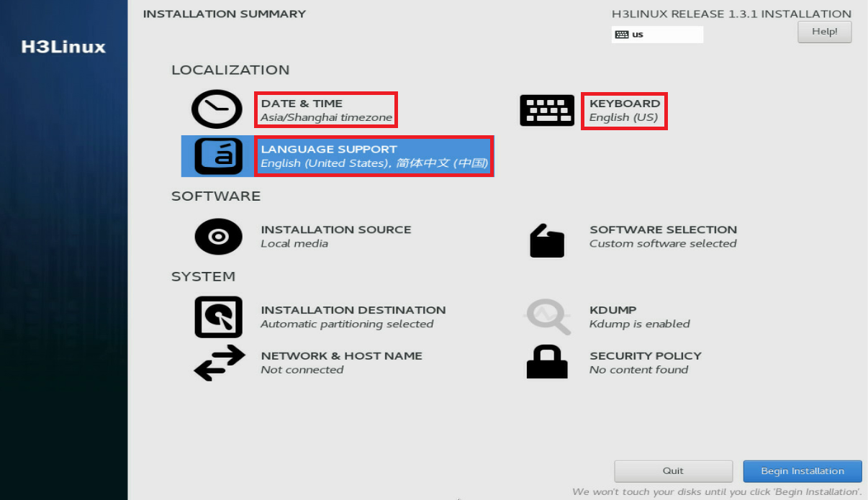Open NETWORK & HOST NAME settings
The width and height of the screenshot is (868, 500).
click(x=342, y=356)
